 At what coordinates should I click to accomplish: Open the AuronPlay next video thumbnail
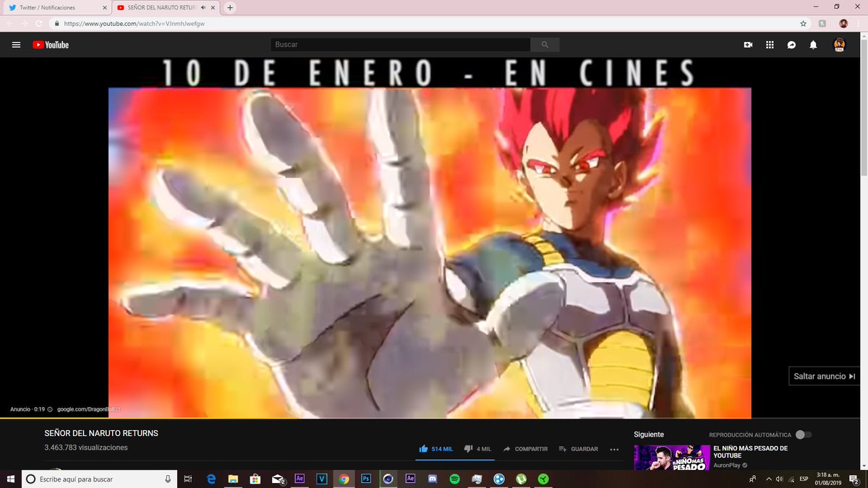coord(672,458)
